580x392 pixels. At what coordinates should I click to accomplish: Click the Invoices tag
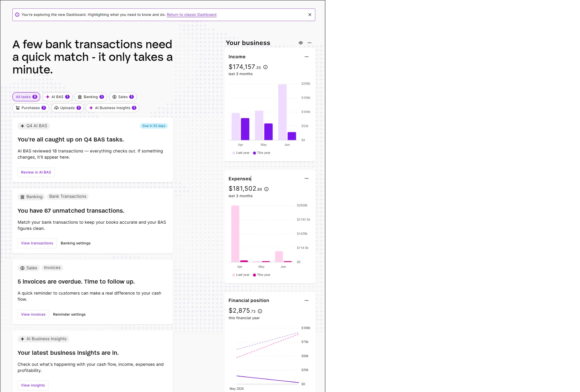pos(52,268)
